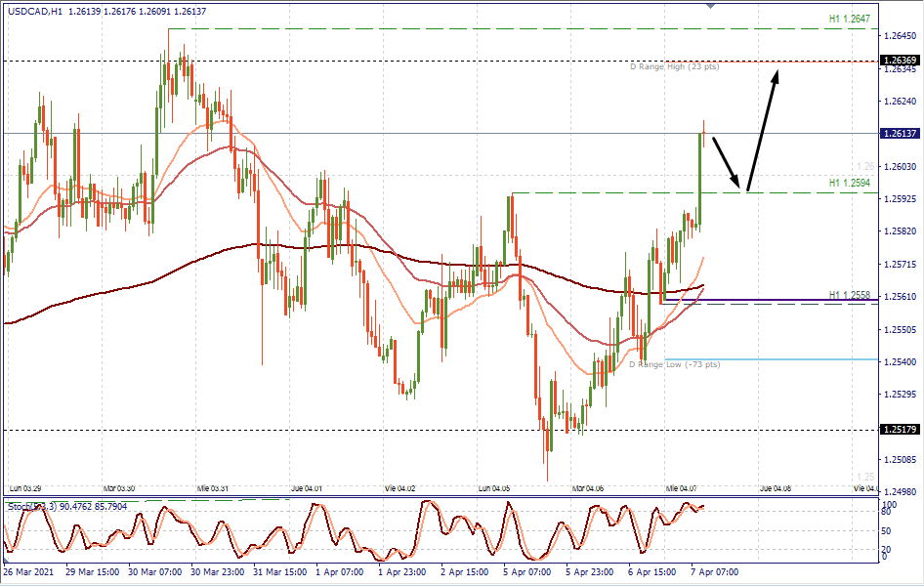Click the current price tag 1.26137
Image resolution: width=924 pixels, height=586 pixels.
(x=900, y=133)
